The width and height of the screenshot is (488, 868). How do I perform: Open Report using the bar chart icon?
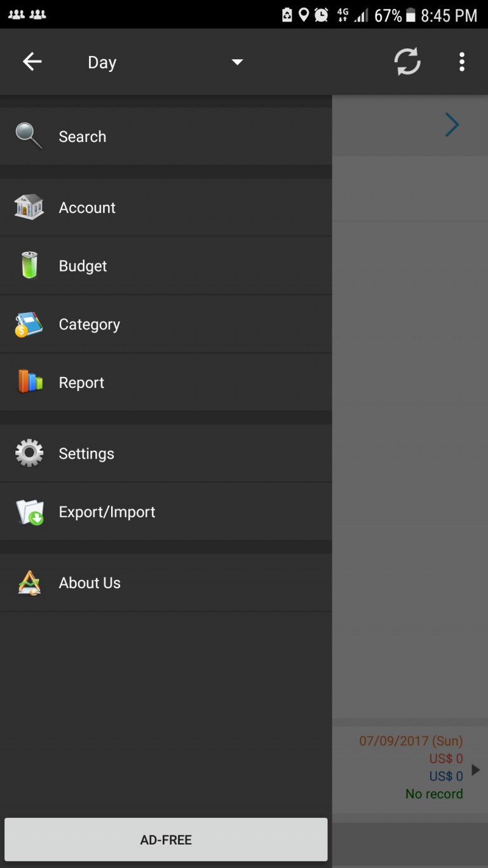[x=28, y=382]
